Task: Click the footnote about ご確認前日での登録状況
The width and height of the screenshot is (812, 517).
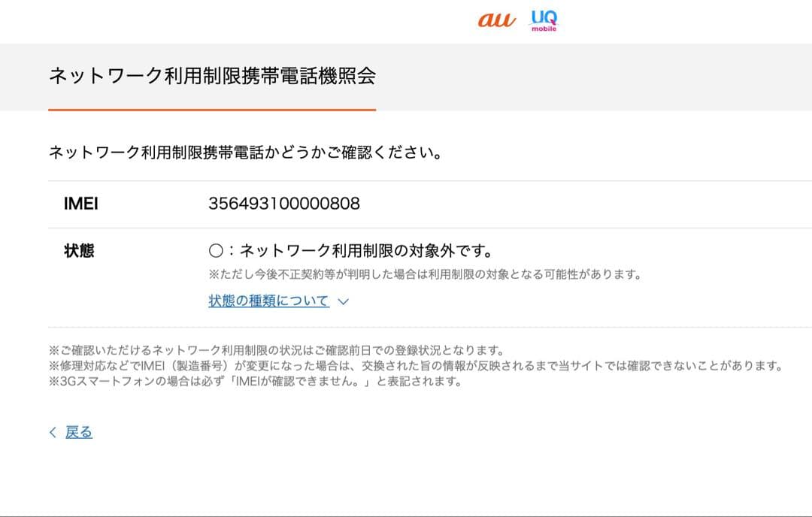Action: (276, 351)
